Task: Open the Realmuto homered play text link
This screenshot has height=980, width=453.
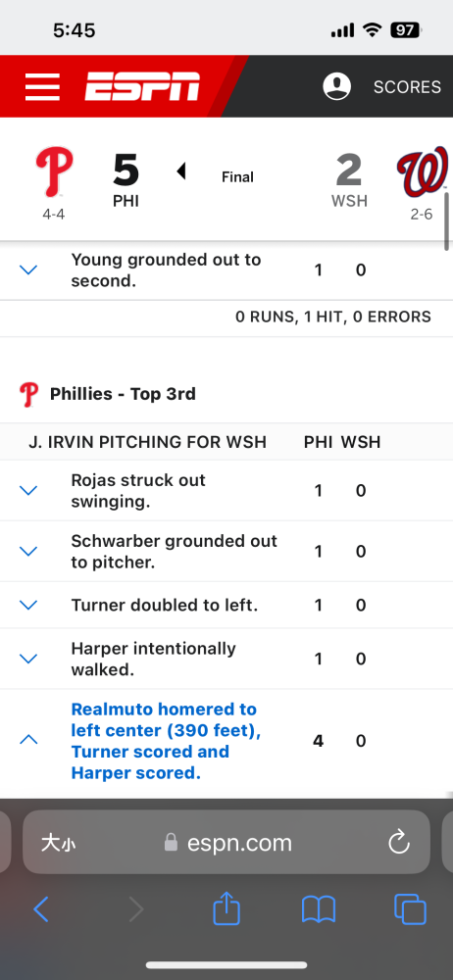Action: [165, 741]
